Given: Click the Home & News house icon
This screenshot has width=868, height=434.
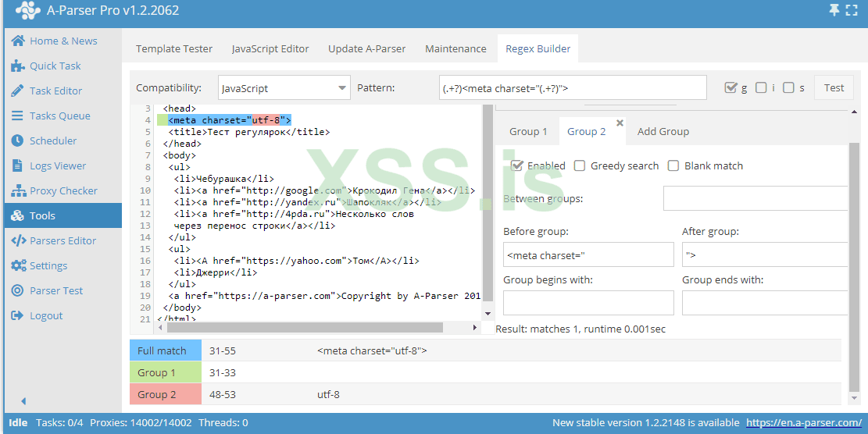Looking at the screenshot, I should click(18, 41).
